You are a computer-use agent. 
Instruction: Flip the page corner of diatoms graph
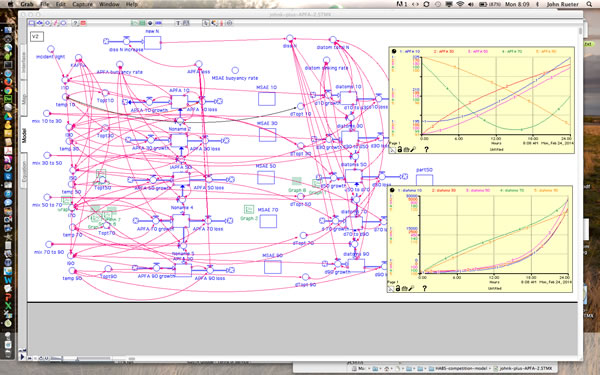pos(391,289)
